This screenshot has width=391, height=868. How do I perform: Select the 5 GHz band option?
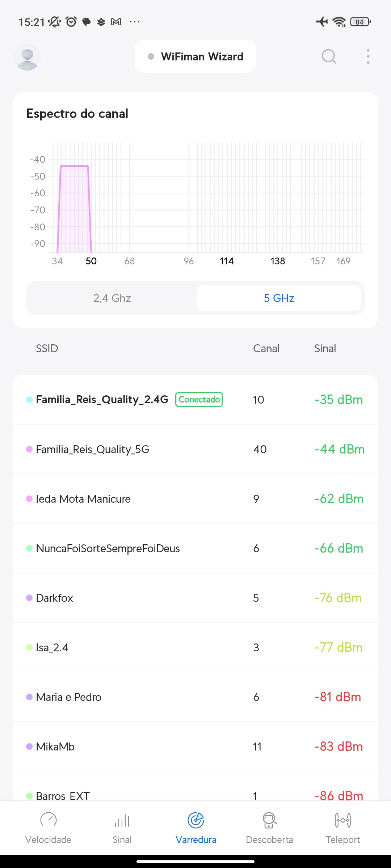pos(279,298)
